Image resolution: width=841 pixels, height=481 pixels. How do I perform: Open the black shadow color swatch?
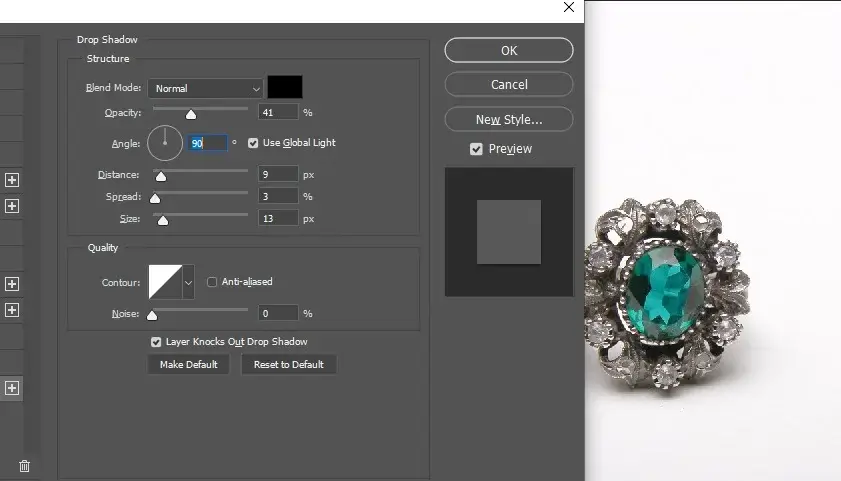click(285, 87)
